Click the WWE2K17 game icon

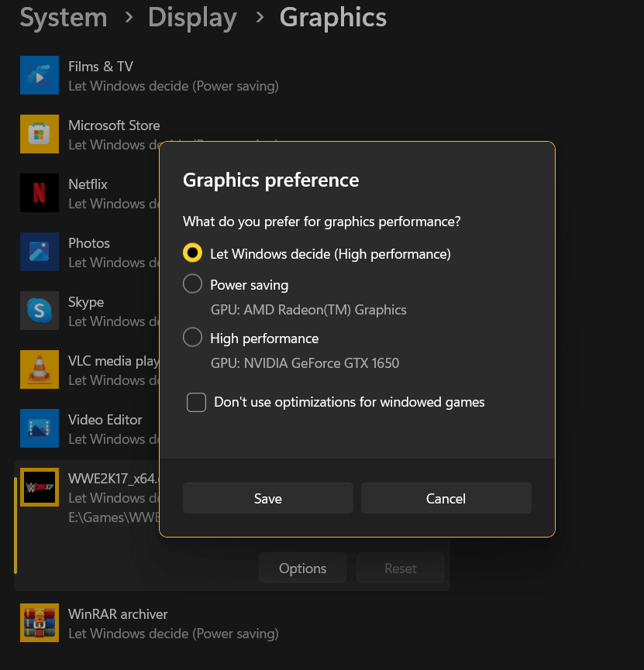[40, 487]
